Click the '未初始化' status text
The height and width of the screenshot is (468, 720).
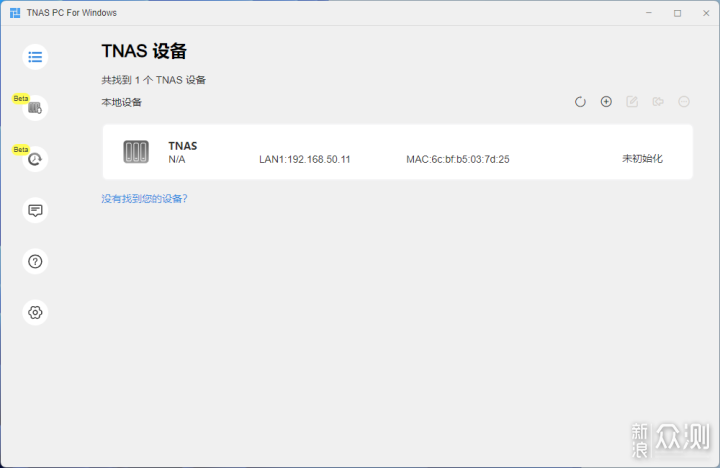[642, 159]
